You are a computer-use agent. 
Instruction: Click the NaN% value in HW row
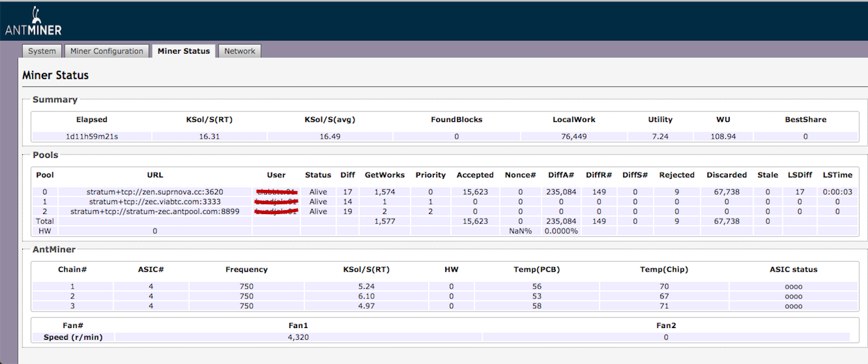coord(520,231)
